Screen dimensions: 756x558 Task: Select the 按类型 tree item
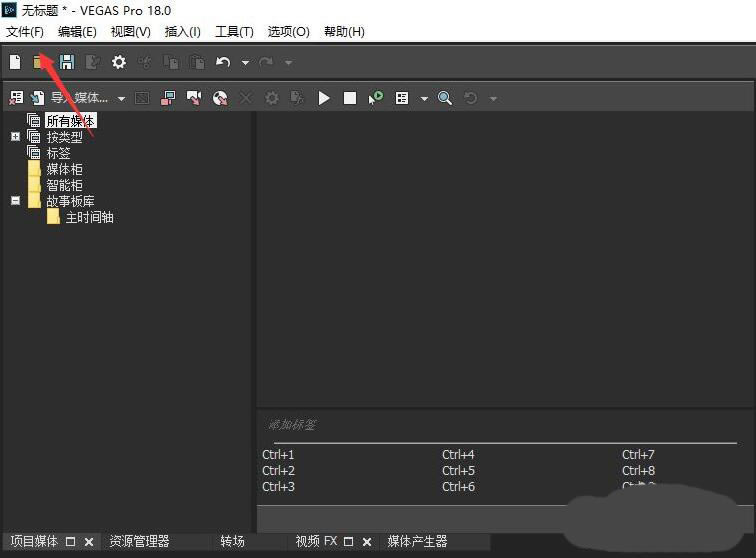pos(64,137)
